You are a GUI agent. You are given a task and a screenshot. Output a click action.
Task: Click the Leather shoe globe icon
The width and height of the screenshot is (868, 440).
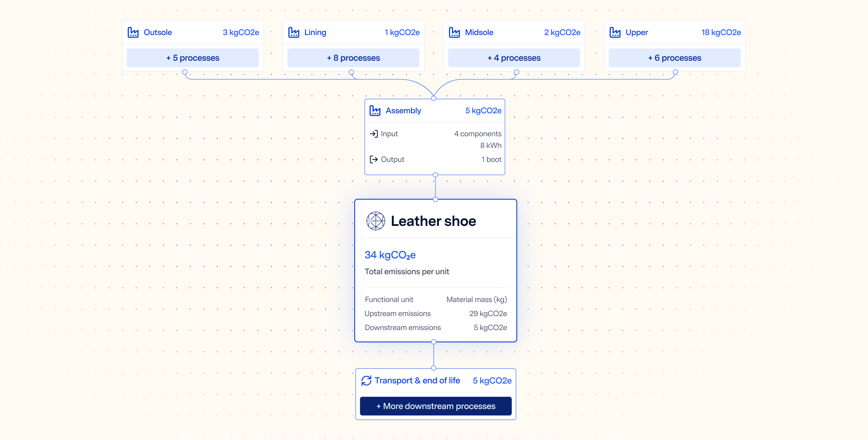[x=375, y=221]
